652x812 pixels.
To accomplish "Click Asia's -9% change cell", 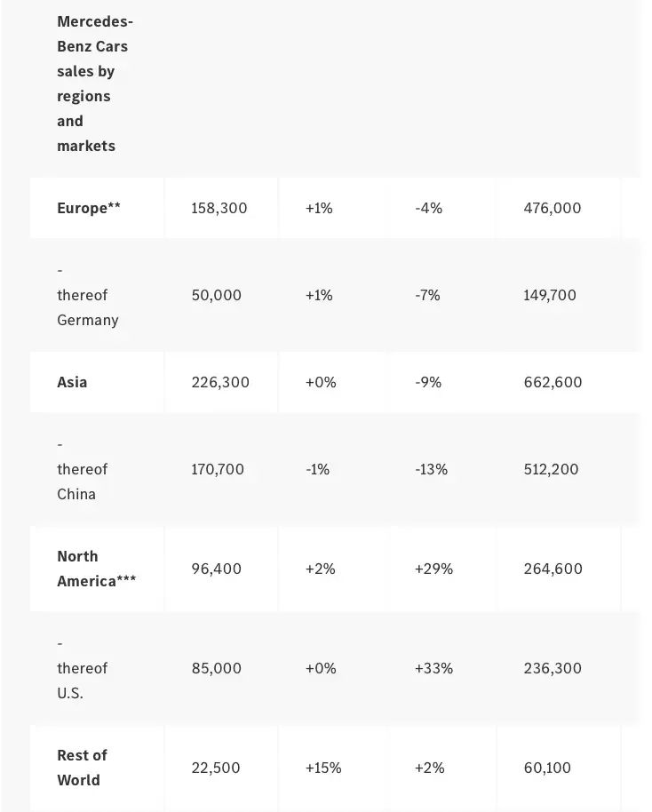I will pos(428,382).
